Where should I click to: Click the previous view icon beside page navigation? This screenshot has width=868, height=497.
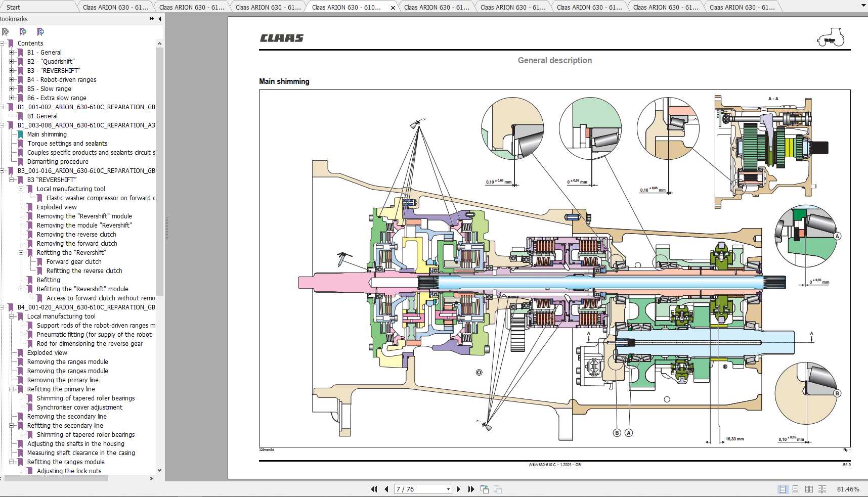click(485, 489)
